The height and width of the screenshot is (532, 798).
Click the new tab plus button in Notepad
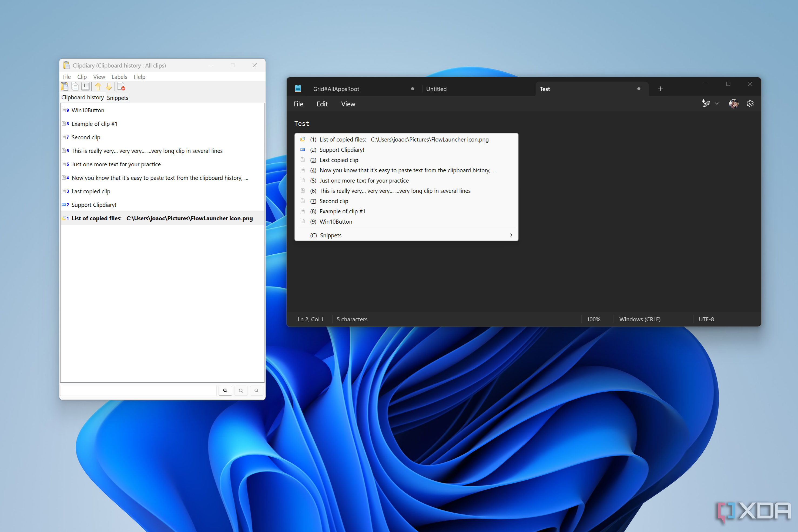[x=660, y=89]
